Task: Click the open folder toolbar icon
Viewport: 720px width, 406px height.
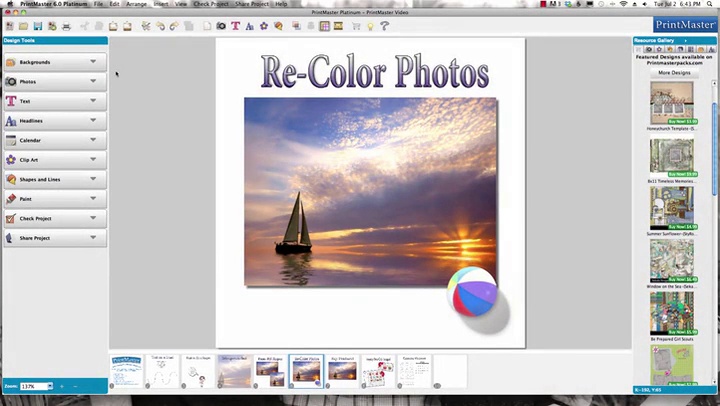Action: [23, 26]
